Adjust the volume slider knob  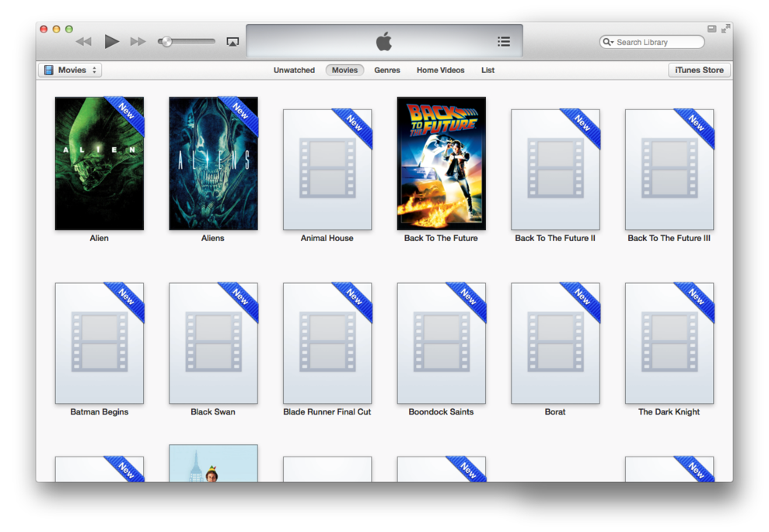166,42
